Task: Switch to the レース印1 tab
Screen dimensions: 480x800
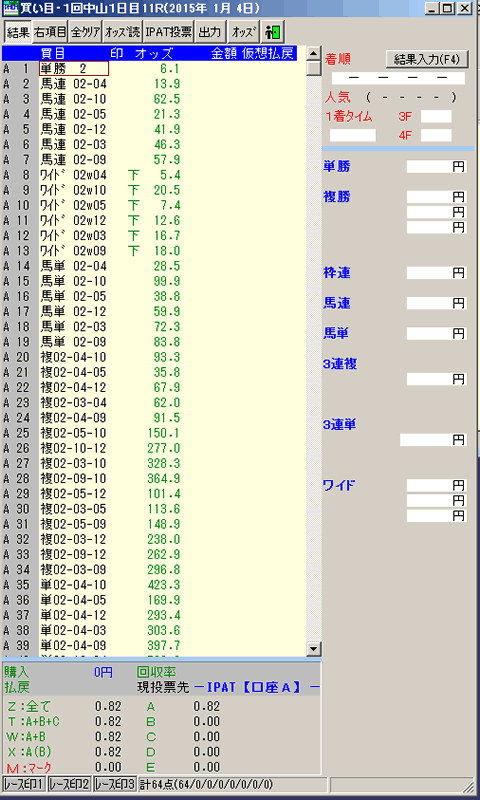Action: (x=24, y=784)
